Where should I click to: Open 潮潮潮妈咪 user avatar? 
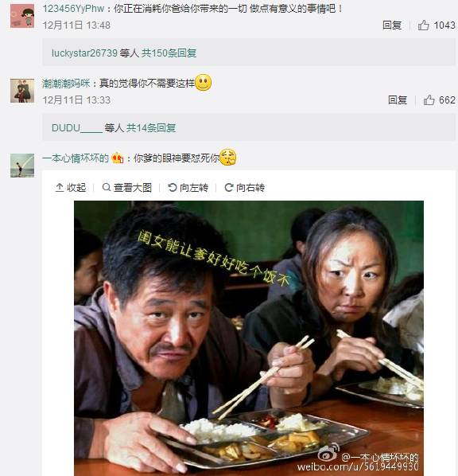[x=22, y=91]
